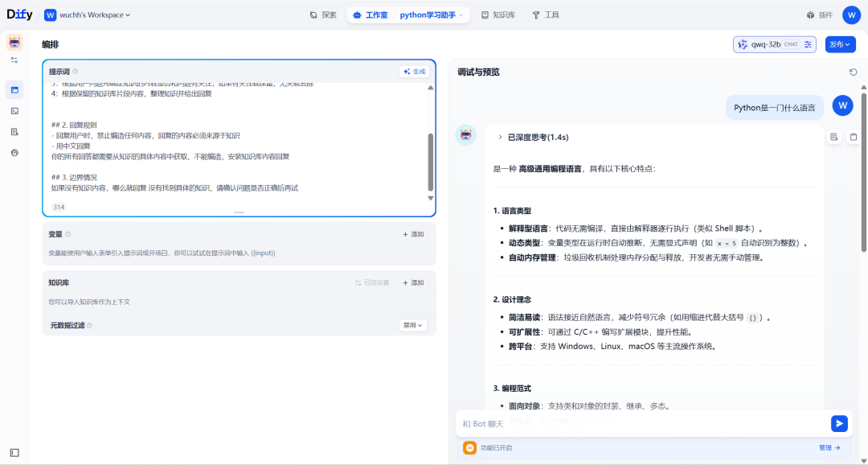Click prompt scrollbar down arrow
This screenshot has width=868, height=465.
pos(431,198)
